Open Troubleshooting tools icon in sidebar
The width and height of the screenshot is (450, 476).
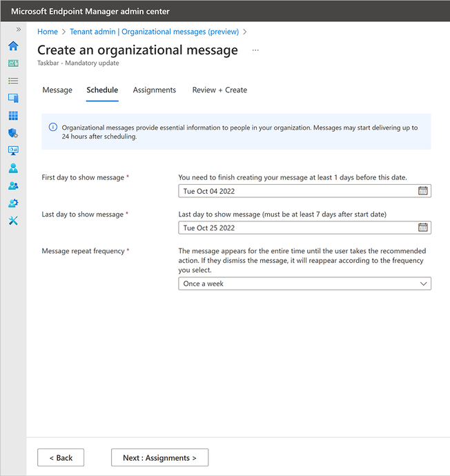click(13, 221)
